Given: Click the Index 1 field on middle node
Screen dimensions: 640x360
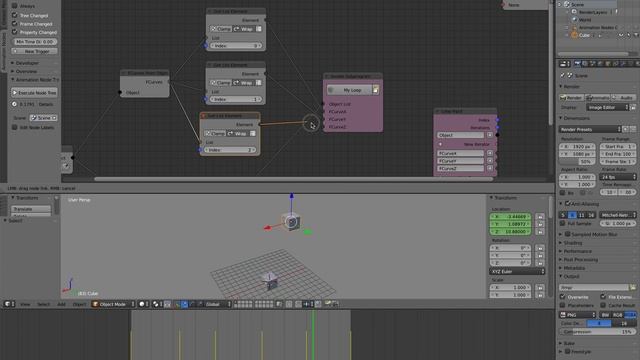Looking at the screenshot, I should pyautogui.click(x=236, y=99).
